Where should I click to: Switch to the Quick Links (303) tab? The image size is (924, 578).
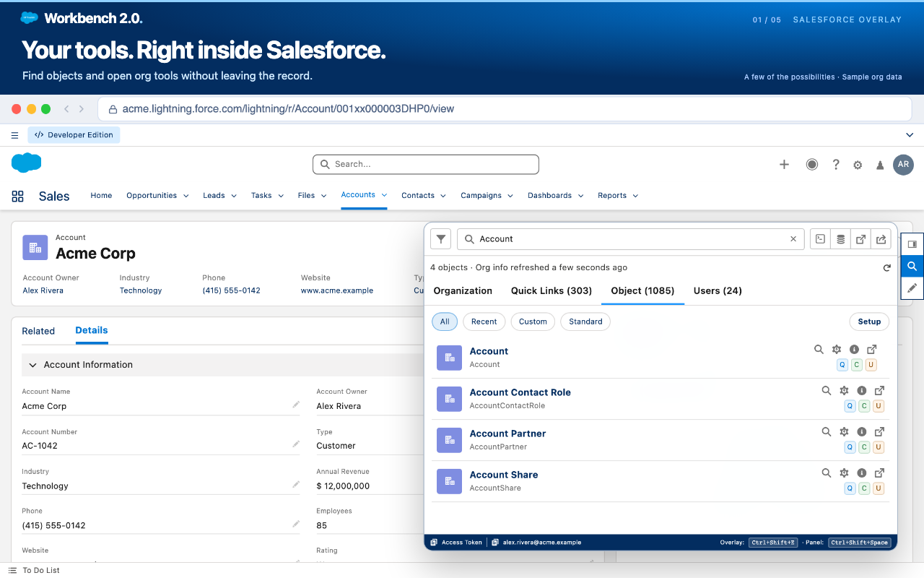pos(552,290)
